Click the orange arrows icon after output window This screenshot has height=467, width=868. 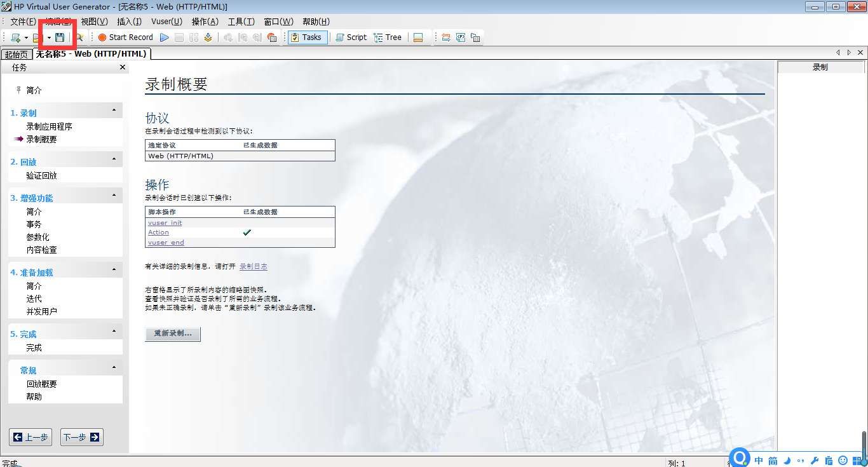(446, 37)
